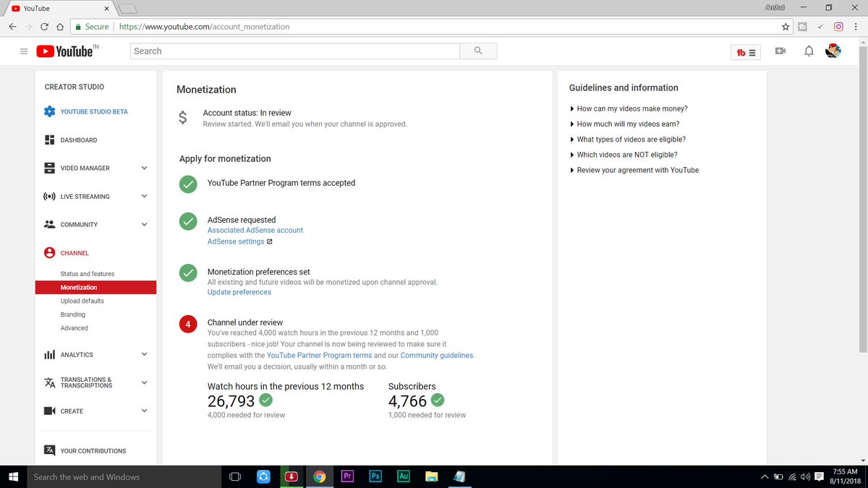Click the Instagram extension icon in Chrome
This screenshot has width=868, height=488.
coord(839,27)
